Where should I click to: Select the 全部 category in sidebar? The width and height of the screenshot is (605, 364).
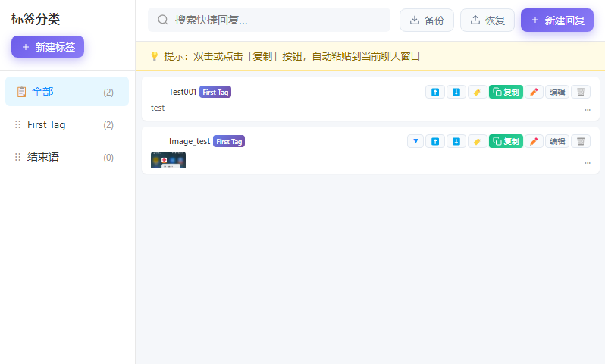67,92
